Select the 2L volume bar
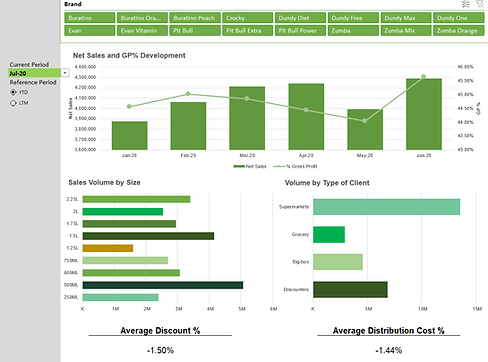This screenshot has width=488, height=362. pos(123,212)
